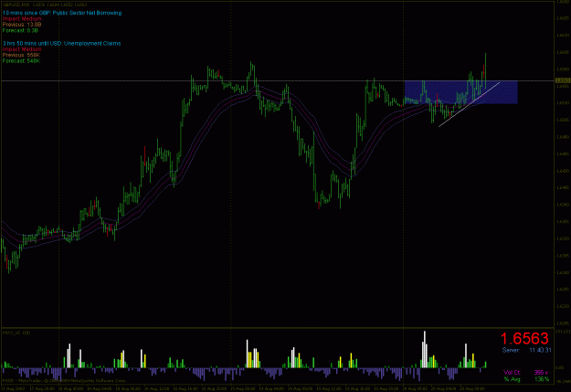Click 'Impact Medium' under Public Sector Net Borrowing
Viewport: 571px width, 392px height.
pos(22,18)
